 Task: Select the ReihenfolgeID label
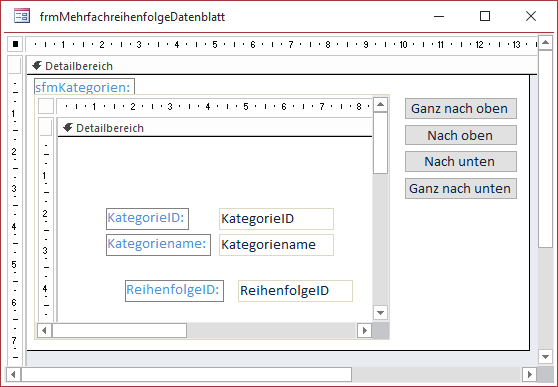pos(174,291)
